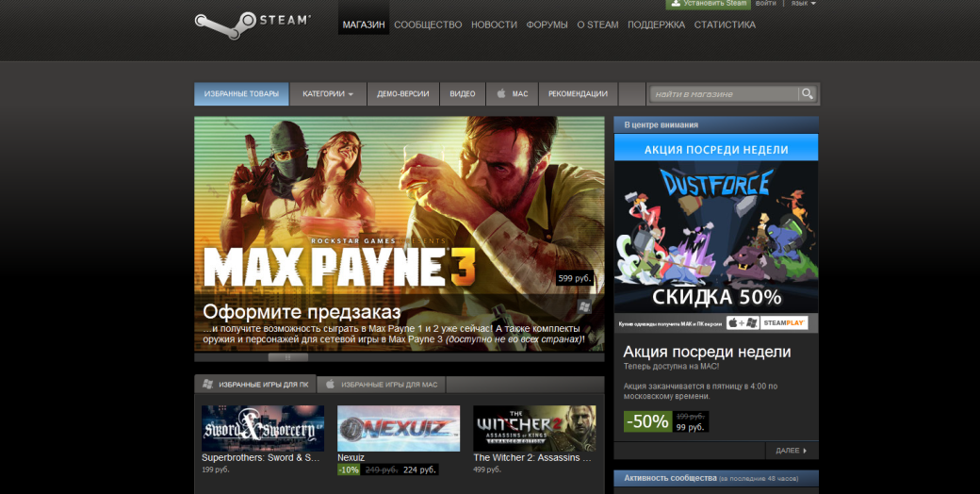Open Superbrothers Sword & Sworcery thumbnail

tap(263, 428)
